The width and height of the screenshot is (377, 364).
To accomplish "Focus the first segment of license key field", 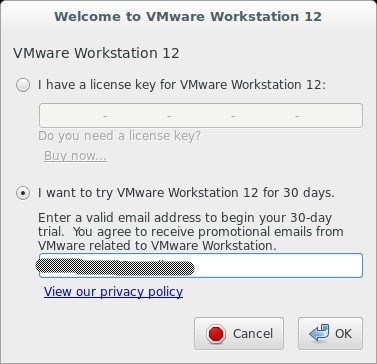I will tap(72, 116).
